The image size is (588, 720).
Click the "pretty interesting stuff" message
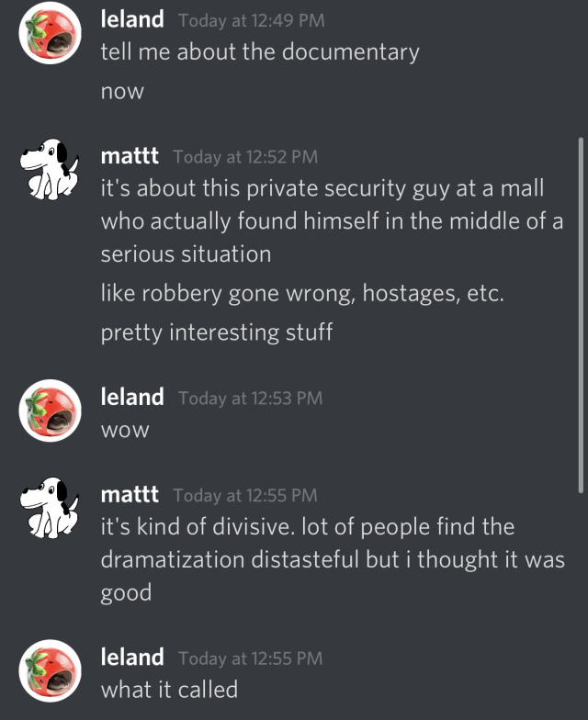click(217, 332)
